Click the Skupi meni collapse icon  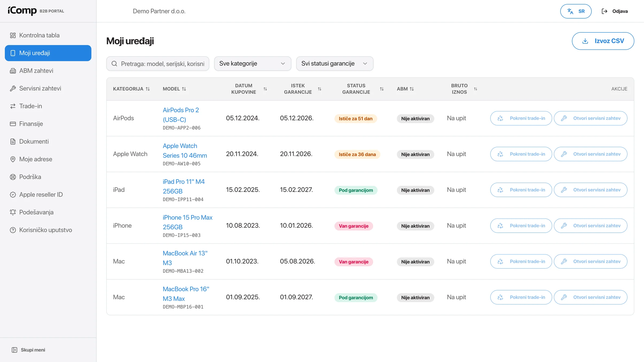[14, 350]
